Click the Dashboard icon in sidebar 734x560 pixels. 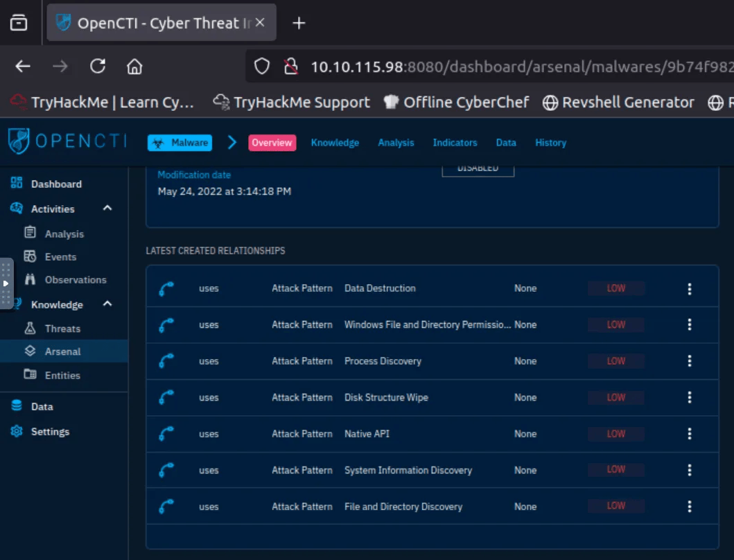[17, 184]
